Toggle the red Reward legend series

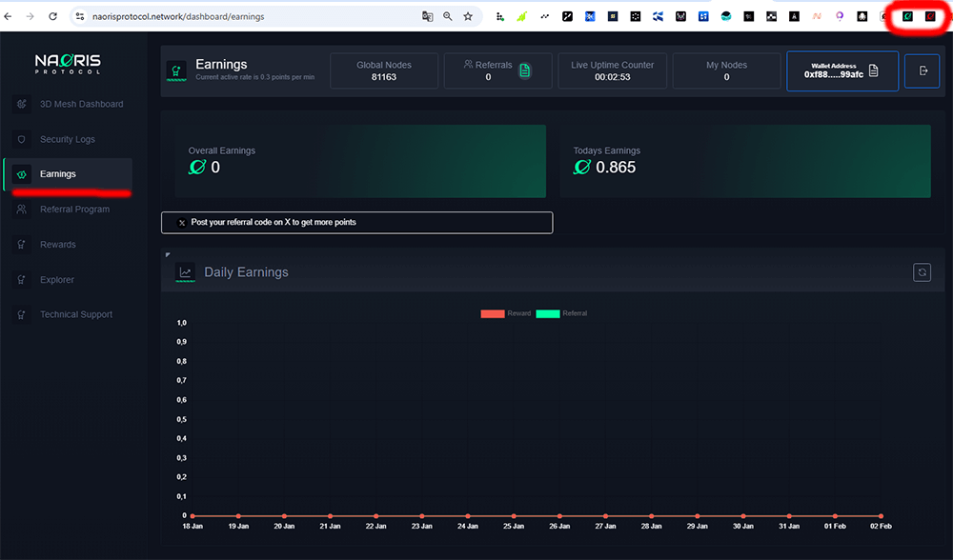(x=505, y=313)
